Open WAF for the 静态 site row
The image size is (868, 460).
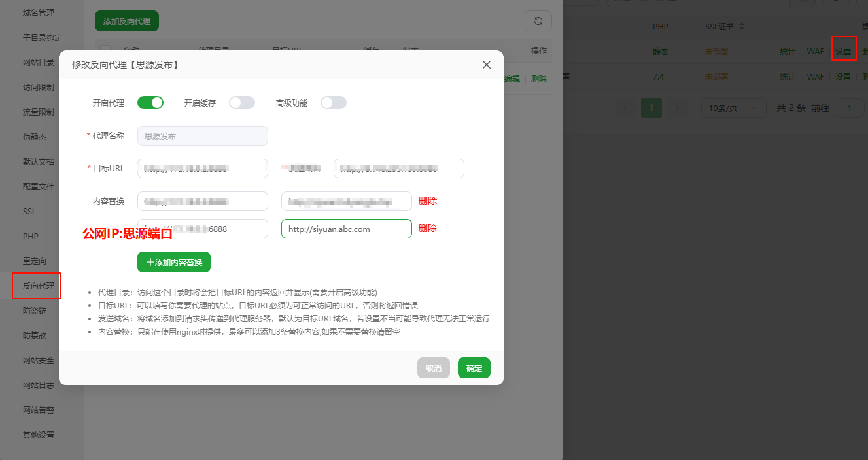click(815, 51)
